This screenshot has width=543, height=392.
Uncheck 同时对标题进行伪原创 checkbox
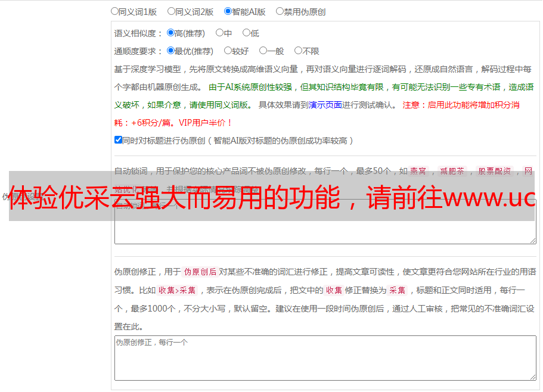[x=118, y=141]
